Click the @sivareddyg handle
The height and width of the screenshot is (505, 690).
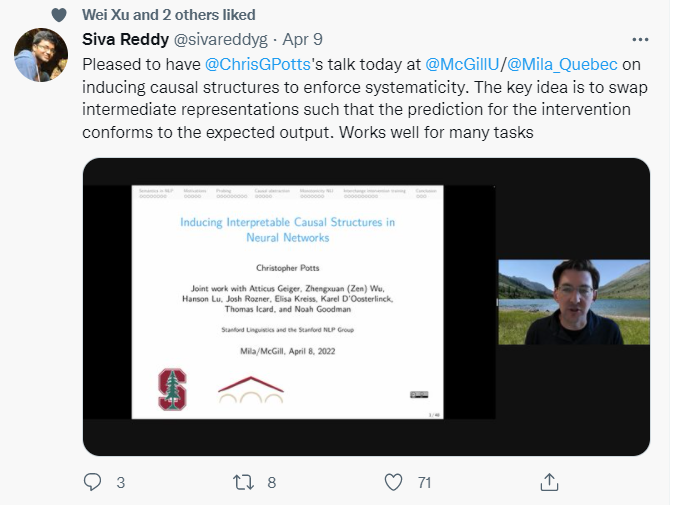click(218, 40)
